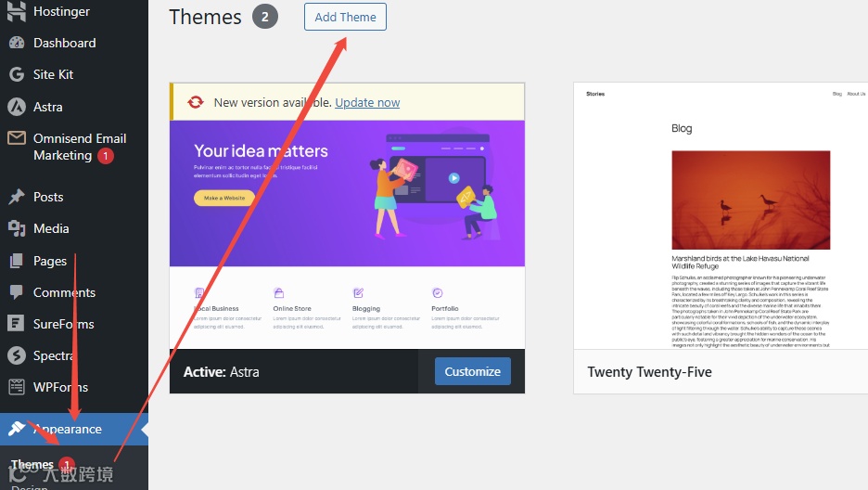The image size is (868, 490).
Task: Click the Astra logo icon in sidebar
Action: pyautogui.click(x=17, y=107)
